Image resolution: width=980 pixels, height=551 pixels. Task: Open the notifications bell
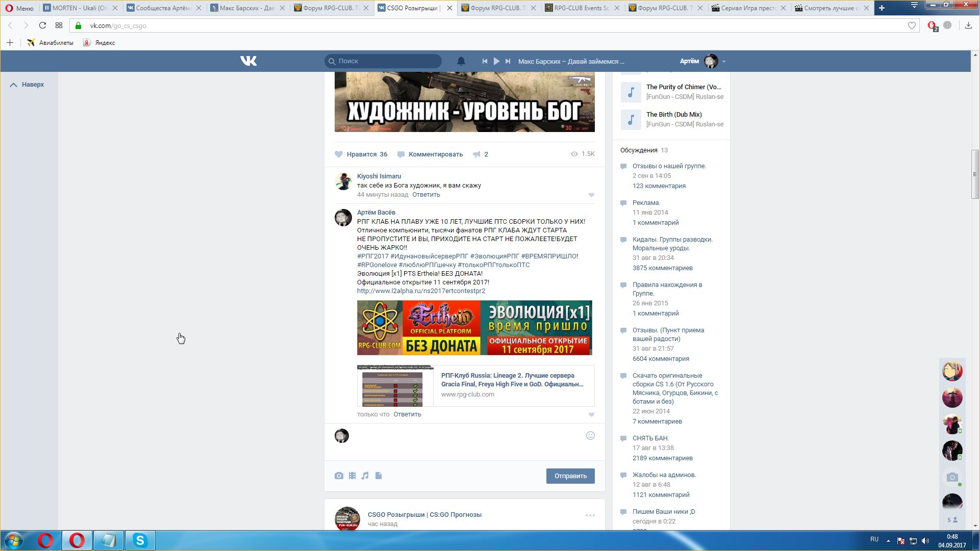coord(461,61)
